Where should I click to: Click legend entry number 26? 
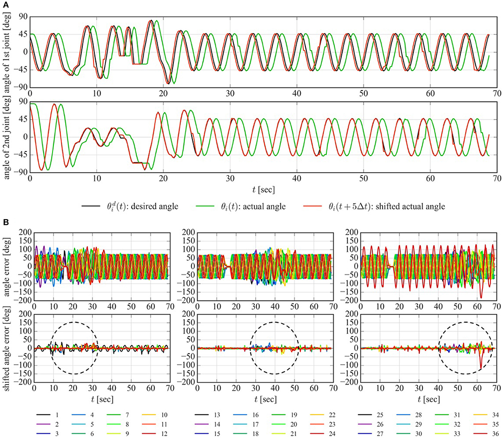[x=380, y=424]
